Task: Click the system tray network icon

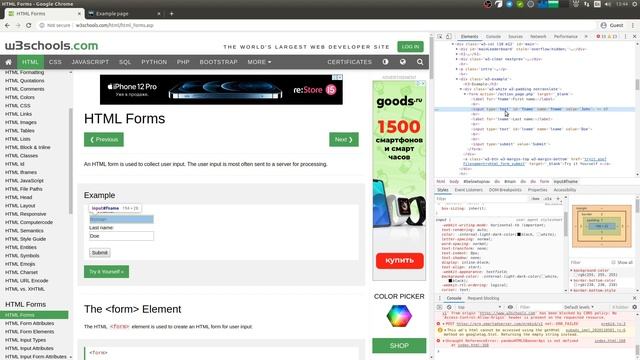Action: [587, 4]
